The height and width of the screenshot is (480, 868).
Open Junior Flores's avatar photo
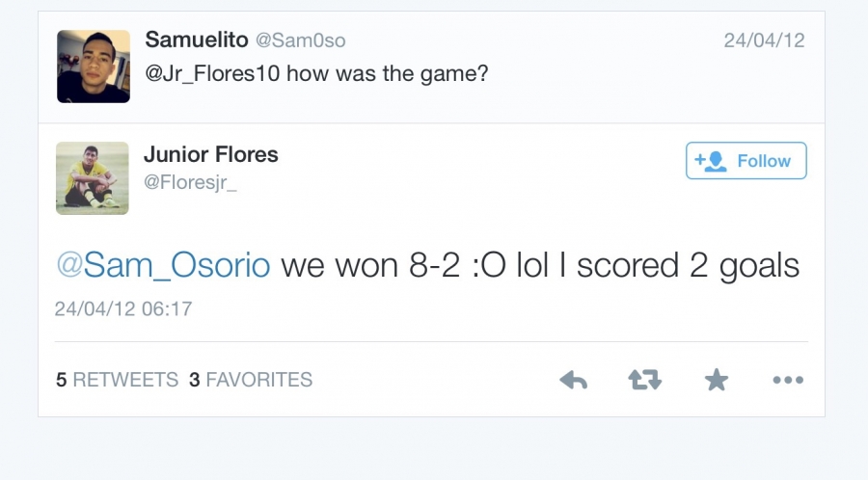tap(93, 177)
